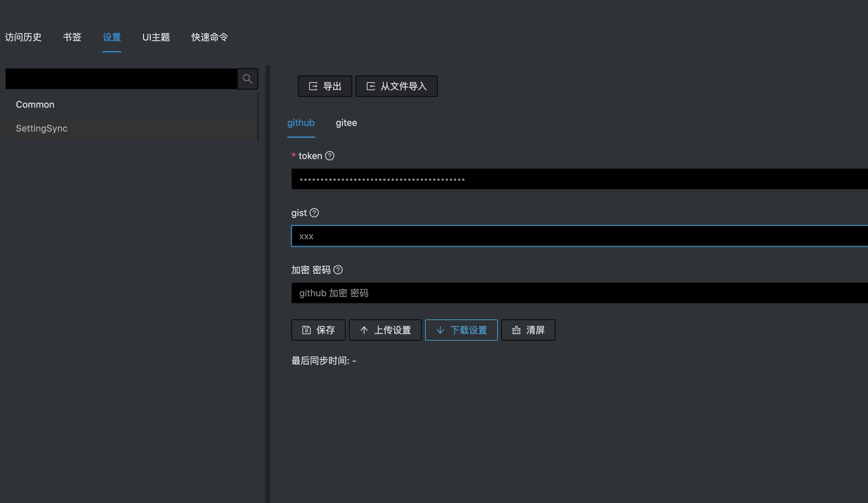868x503 pixels.
Task: Select the github tab
Action: tap(301, 123)
